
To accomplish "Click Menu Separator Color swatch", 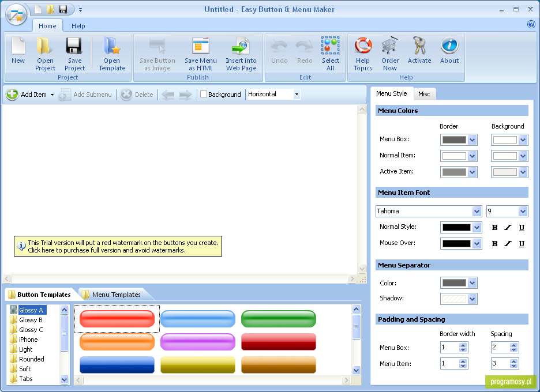I will click(454, 283).
